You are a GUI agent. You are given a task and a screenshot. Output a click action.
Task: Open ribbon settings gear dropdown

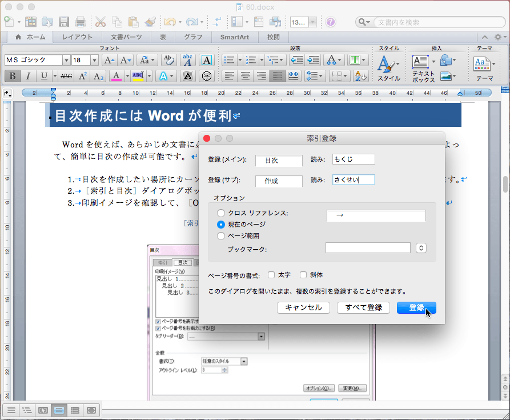[x=500, y=37]
